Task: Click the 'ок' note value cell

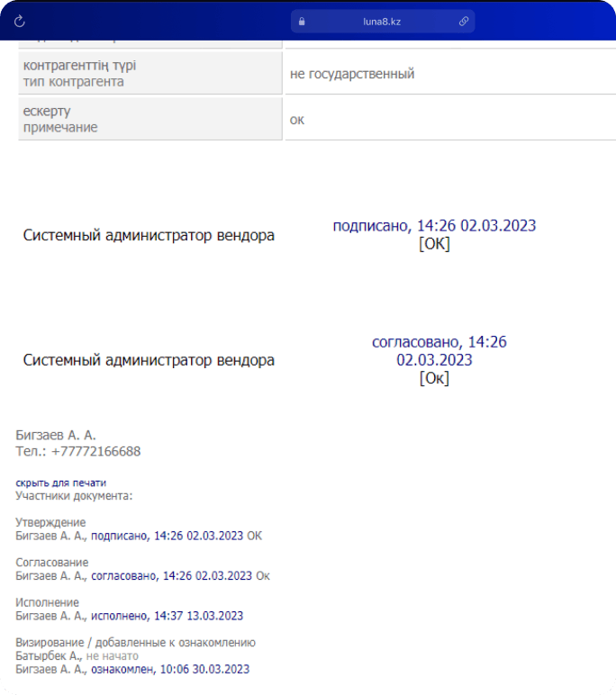Action: [297, 119]
